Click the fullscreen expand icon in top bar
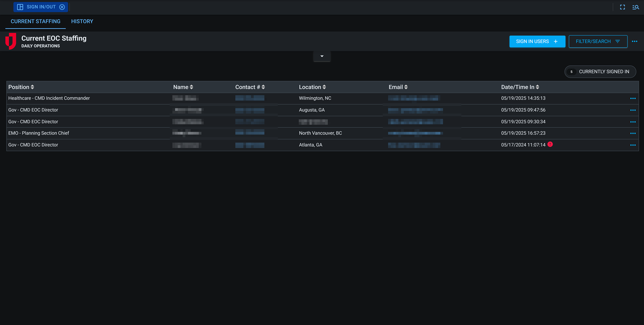 pos(623,7)
